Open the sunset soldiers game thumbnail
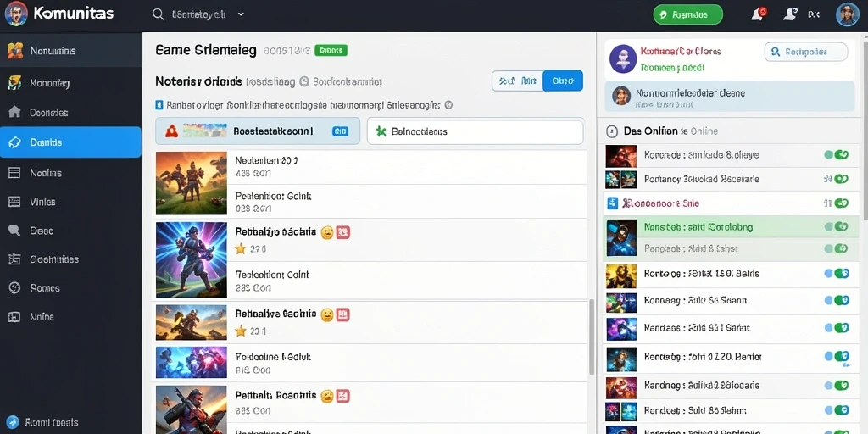 tap(192, 183)
